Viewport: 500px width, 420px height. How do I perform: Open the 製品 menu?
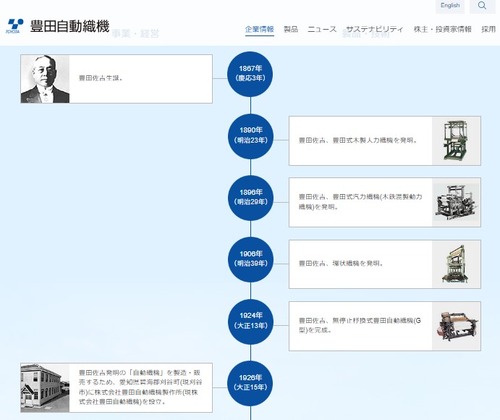[291, 29]
